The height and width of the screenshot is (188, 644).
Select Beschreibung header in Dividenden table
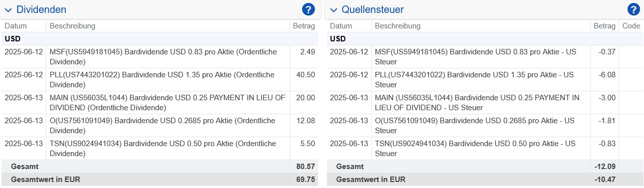72,26
